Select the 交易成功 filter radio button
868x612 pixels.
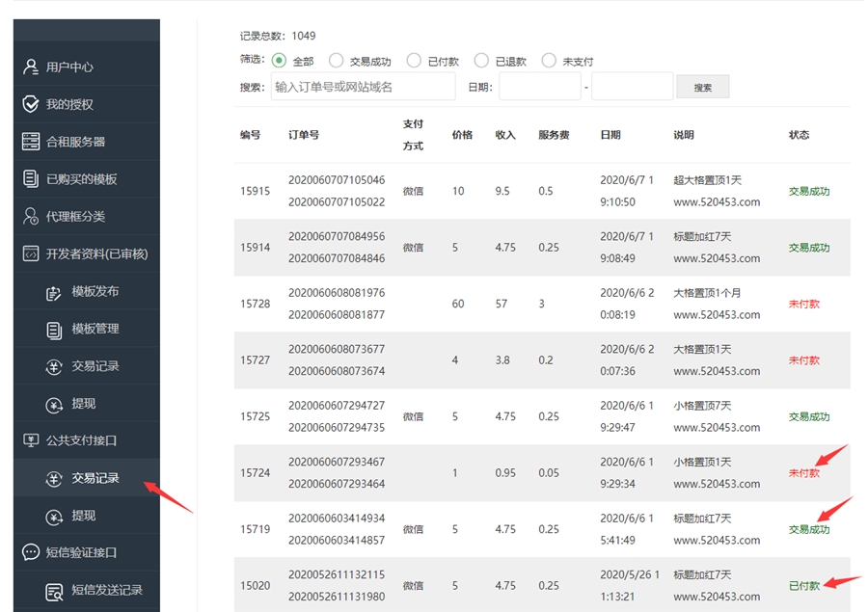(336, 61)
